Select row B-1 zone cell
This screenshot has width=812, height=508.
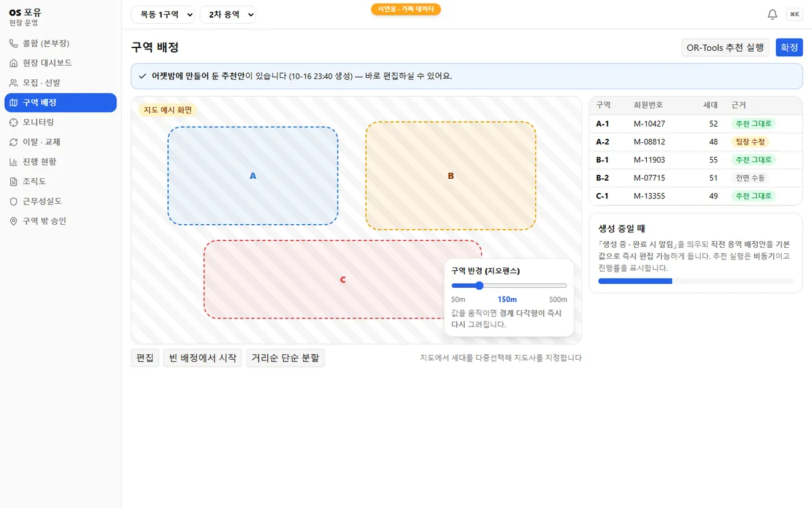click(x=603, y=160)
